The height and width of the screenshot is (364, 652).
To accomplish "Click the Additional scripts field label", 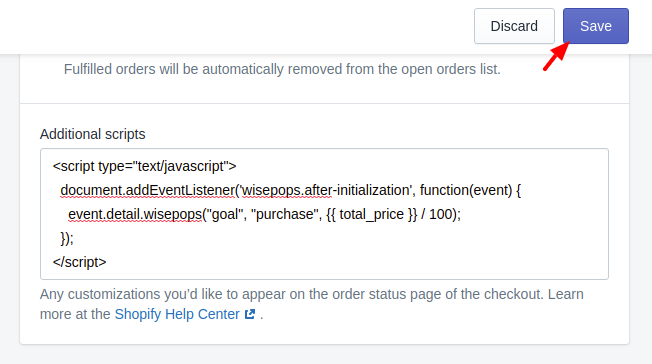I will point(92,134).
